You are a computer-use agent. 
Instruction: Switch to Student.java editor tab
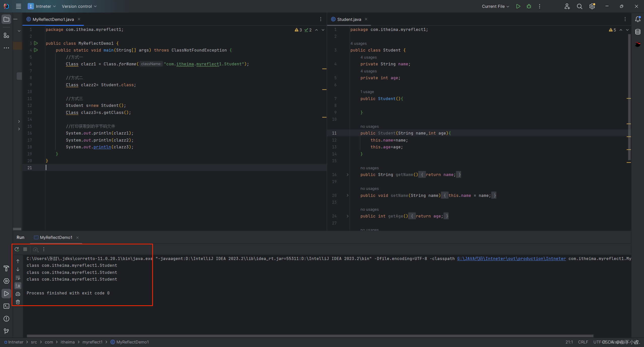pos(349,19)
